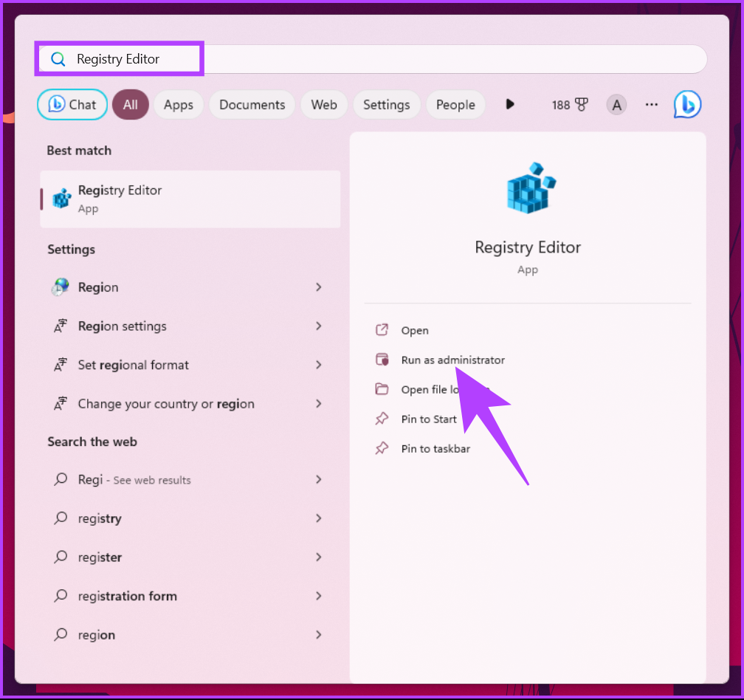Click the search icon beside registry

(61, 518)
